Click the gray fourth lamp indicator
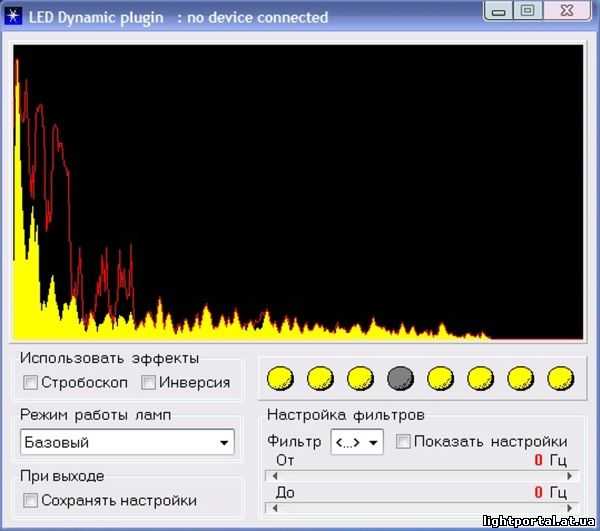Screen dimensions: 600x531 point(400,378)
